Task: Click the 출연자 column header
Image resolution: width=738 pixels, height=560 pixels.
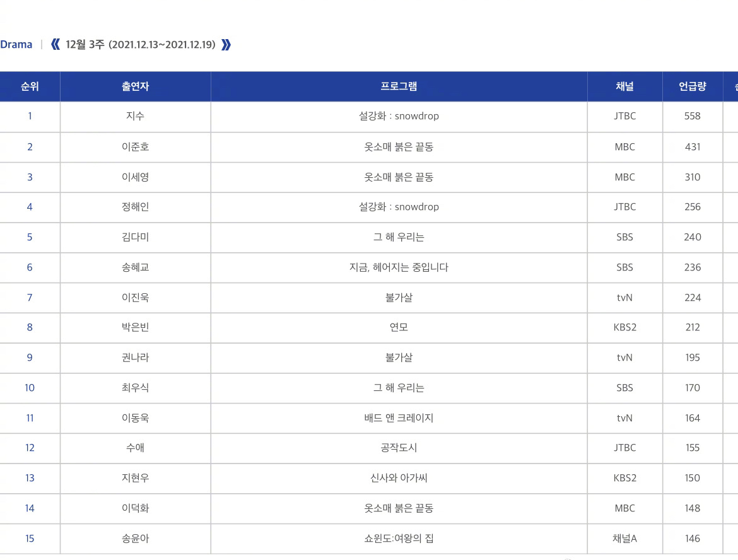Action: [x=136, y=86]
